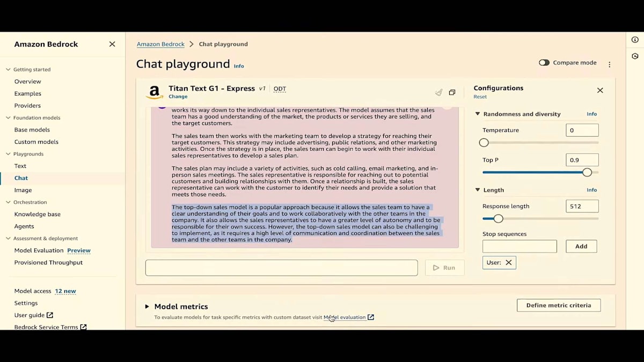Copy the response using the copy icon
644x362 pixels.
452,92
